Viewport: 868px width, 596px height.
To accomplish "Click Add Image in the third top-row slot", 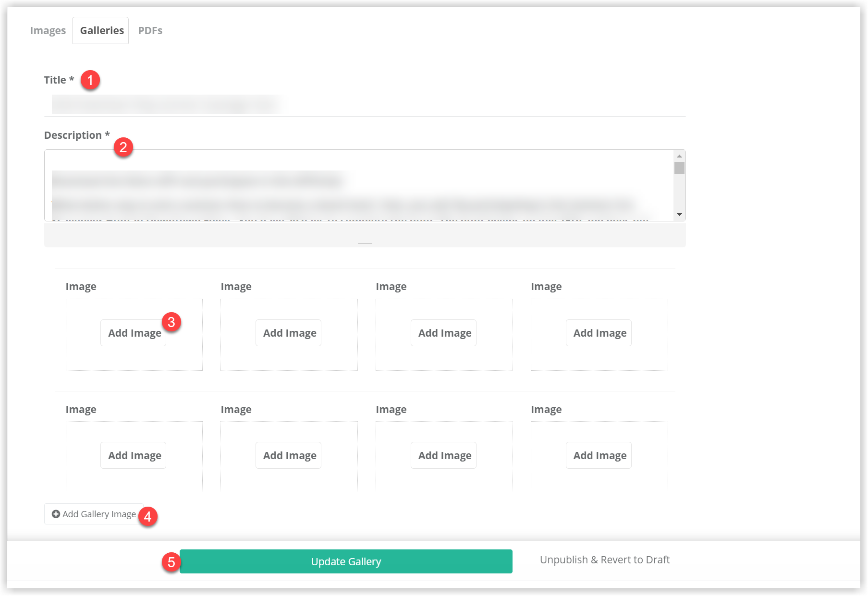I will pos(443,332).
